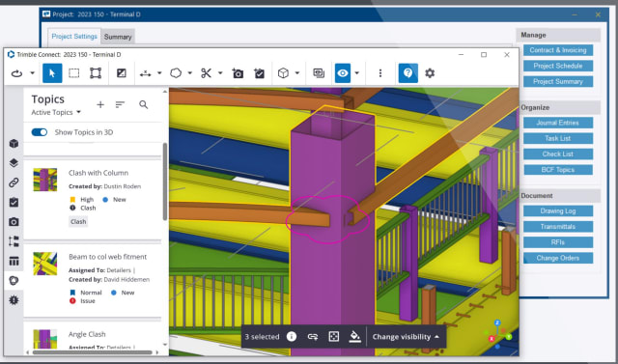This screenshot has width=618, height=364.
Task: Open Views camera panel in sidebar
Action: [x=14, y=222]
